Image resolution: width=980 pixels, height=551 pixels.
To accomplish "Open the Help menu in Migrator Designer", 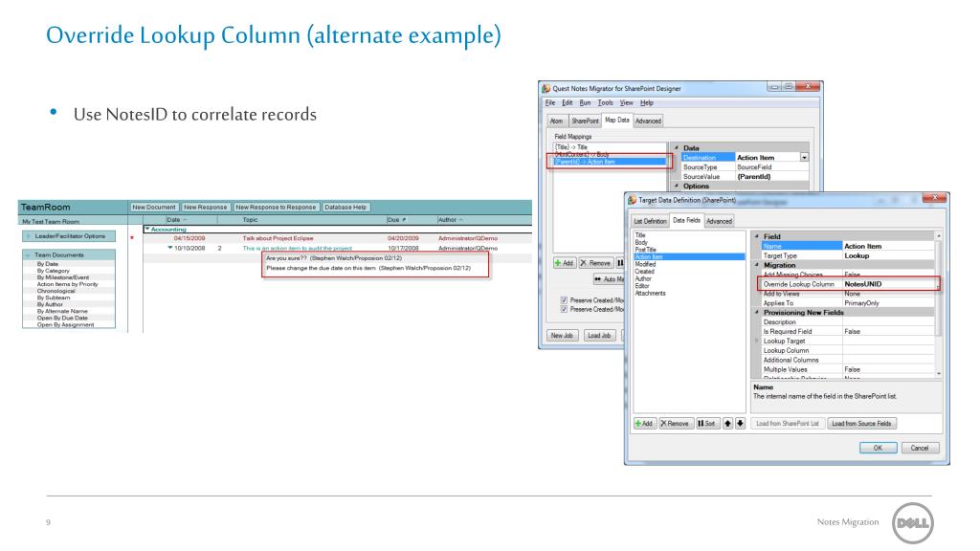I will coord(647,103).
